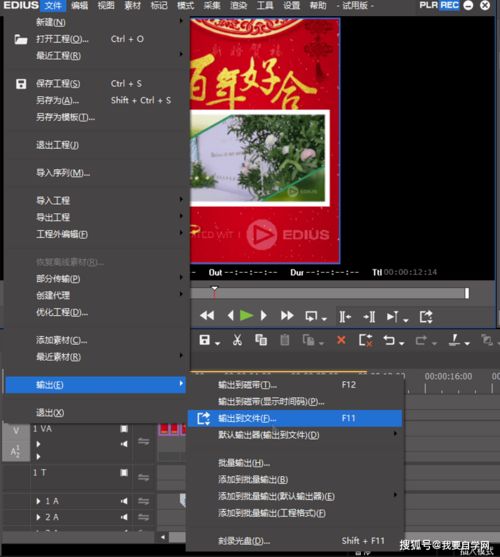Switch to PLR player mode
500x557 pixels.
429,5
